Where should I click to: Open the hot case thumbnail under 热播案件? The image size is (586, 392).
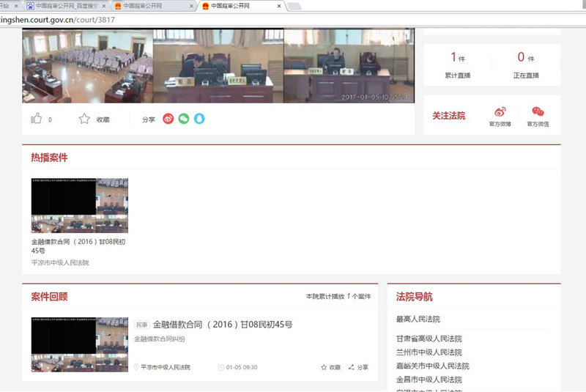pos(80,206)
